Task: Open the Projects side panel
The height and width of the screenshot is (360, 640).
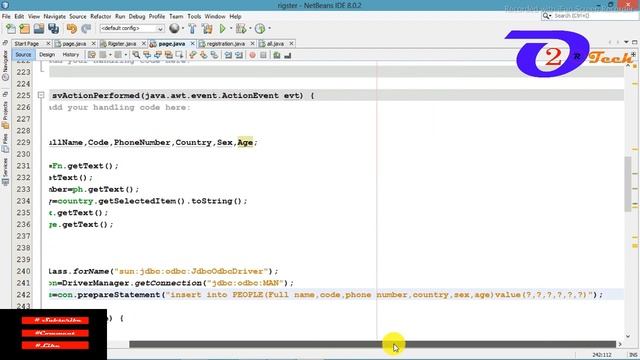Action: pyautogui.click(x=5, y=115)
